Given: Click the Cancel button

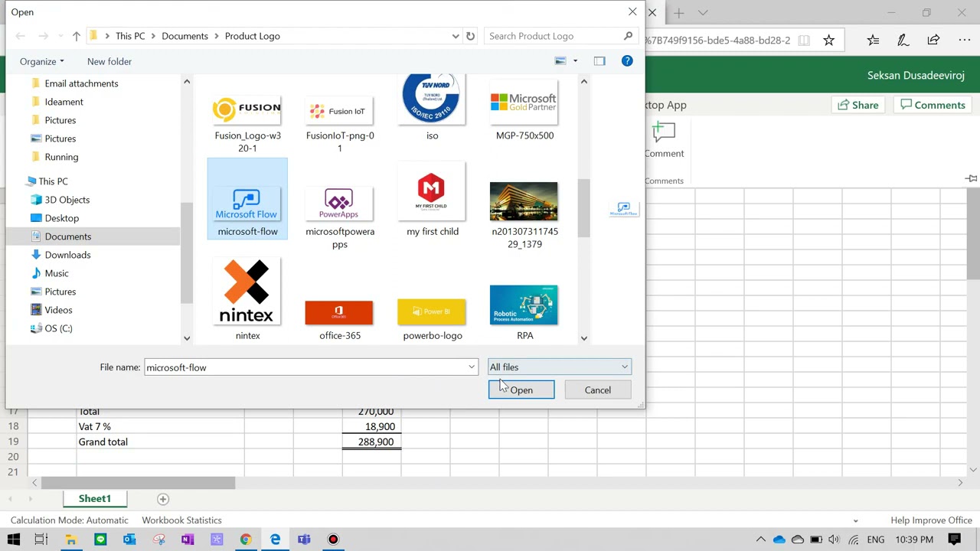Looking at the screenshot, I should coord(598,390).
